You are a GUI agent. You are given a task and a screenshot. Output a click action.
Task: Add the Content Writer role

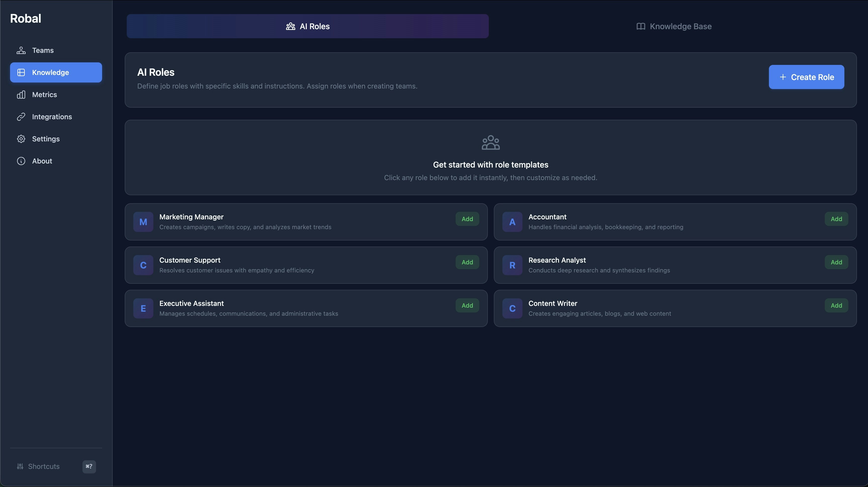pos(836,305)
